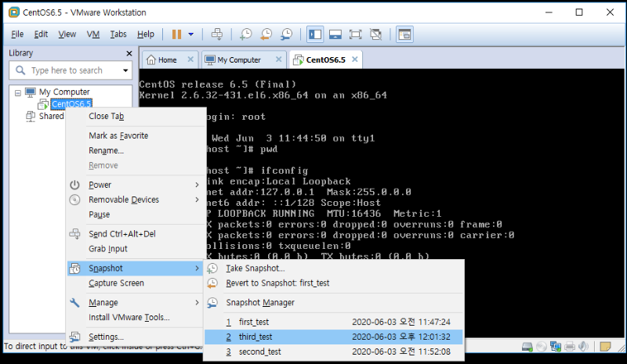
Task: Close the Home tab
Action: pyautogui.click(x=190, y=59)
